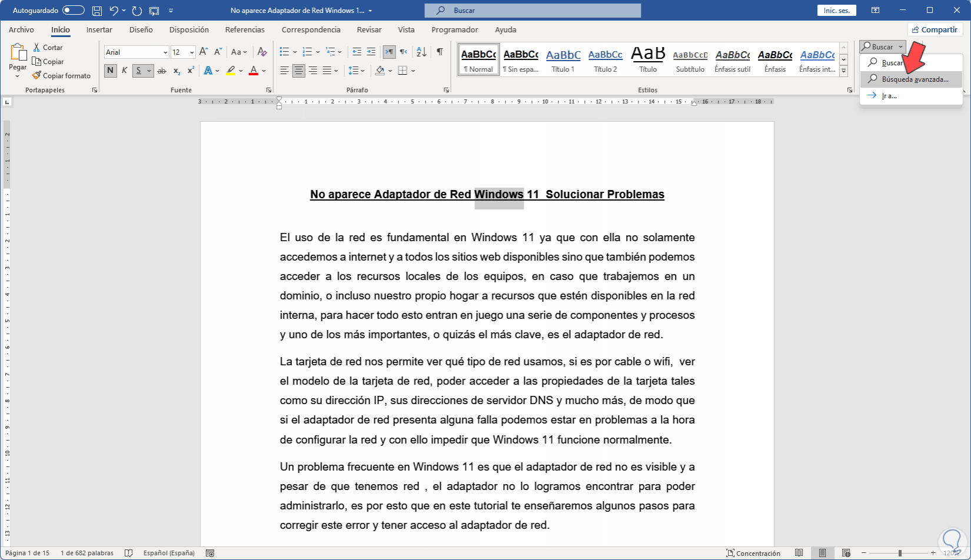Open the change case Aa dropdown
This screenshot has height=560, width=971.
pyautogui.click(x=239, y=52)
